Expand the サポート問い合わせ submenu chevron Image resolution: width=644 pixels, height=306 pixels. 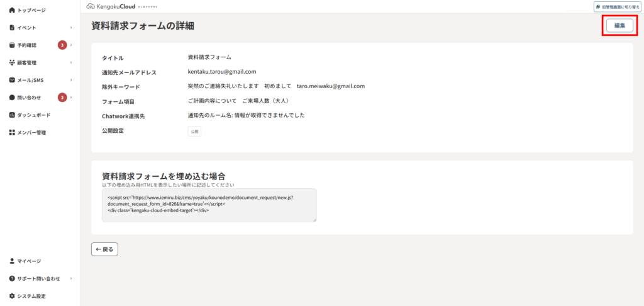(x=71, y=278)
